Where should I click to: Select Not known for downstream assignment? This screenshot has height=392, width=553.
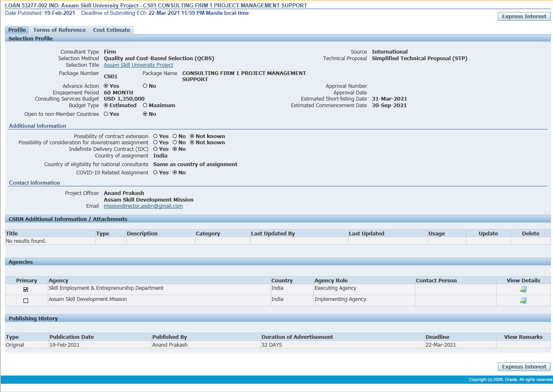192,142
